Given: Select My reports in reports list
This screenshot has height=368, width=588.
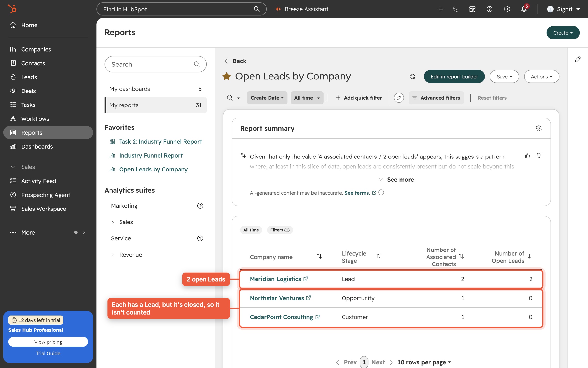Looking at the screenshot, I should (155, 105).
